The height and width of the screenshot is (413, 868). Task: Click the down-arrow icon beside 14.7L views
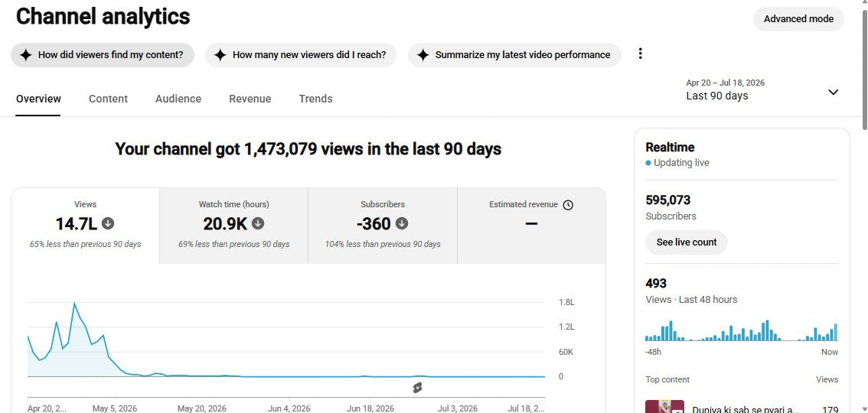[108, 223]
